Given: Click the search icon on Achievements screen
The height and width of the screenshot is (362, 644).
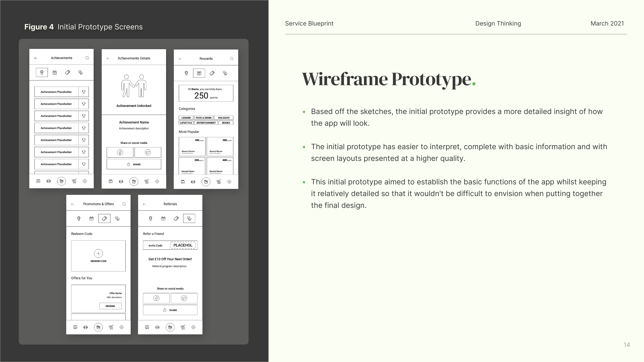Looking at the screenshot, I should 87,58.
